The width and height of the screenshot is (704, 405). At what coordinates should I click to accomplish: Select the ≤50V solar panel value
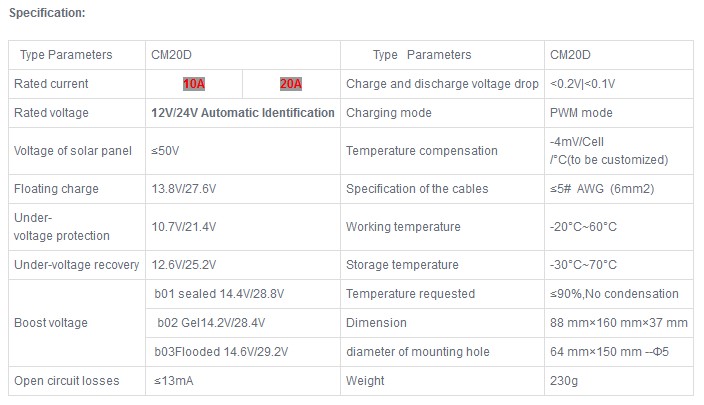click(165, 151)
